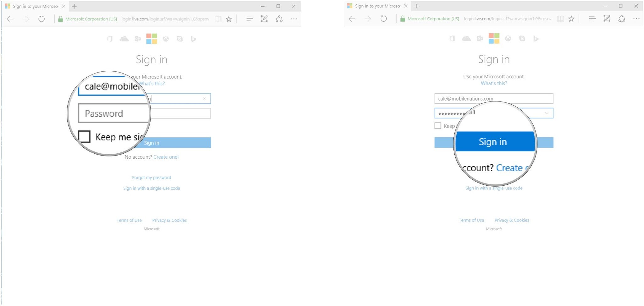
Task: Click Microsoft Corporation [US] badge, left window
Action: [x=88, y=19]
